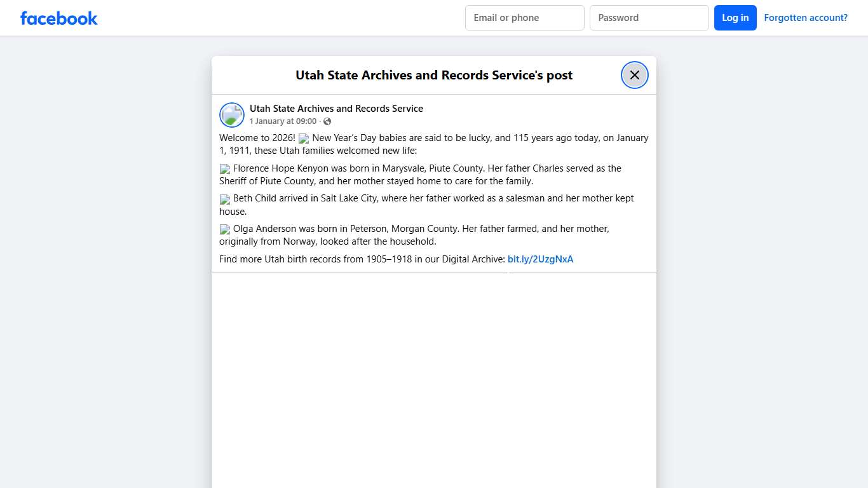Click the sentence about Sheriff of Piute County
Image resolution: width=868 pixels, height=488 pixels.
point(375,181)
